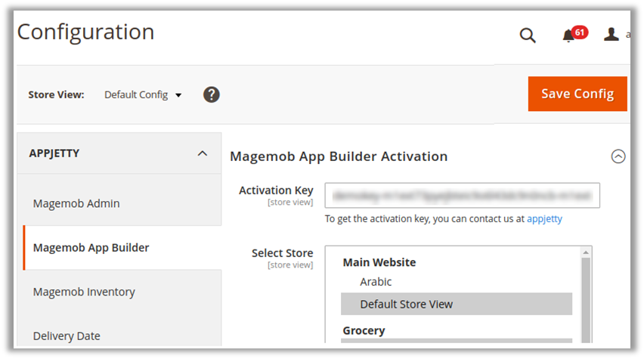Collapse the APPJETTY sidebar group chevron

202,153
